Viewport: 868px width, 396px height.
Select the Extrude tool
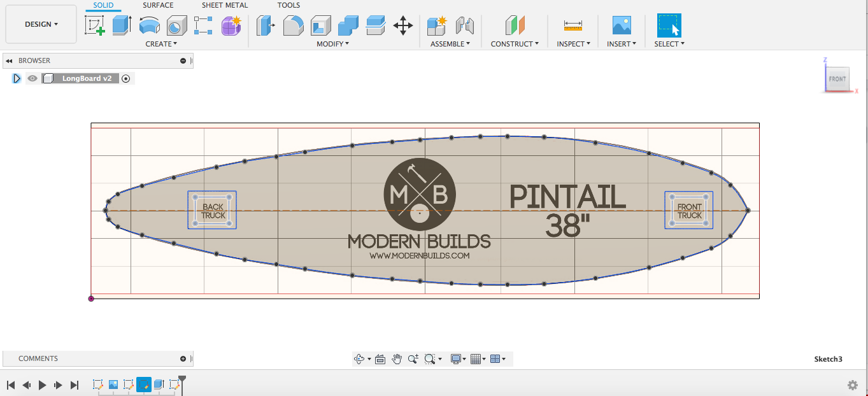(x=122, y=25)
